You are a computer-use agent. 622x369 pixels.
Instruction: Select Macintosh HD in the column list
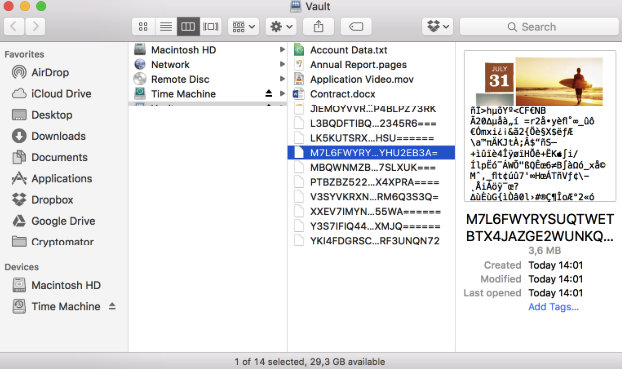183,50
